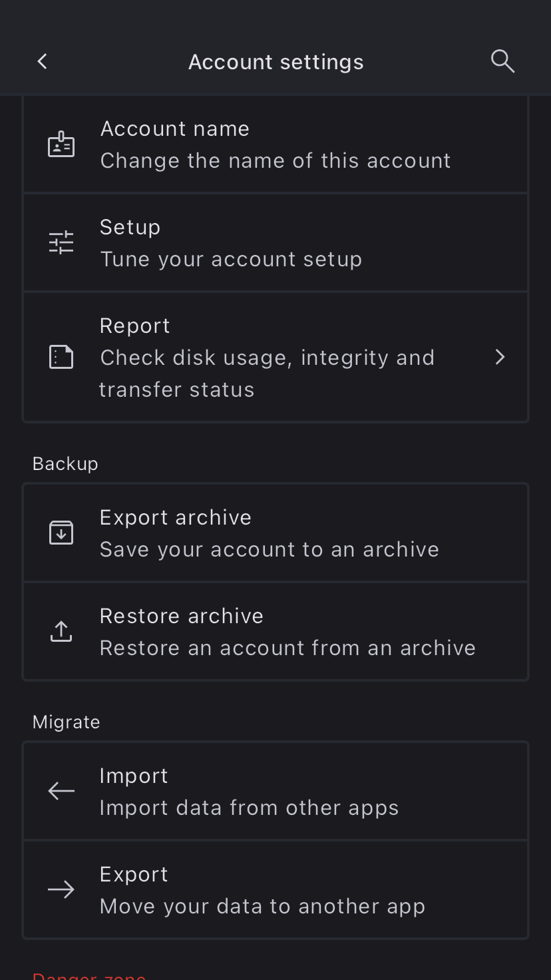Open search with the magnifier icon

click(502, 61)
